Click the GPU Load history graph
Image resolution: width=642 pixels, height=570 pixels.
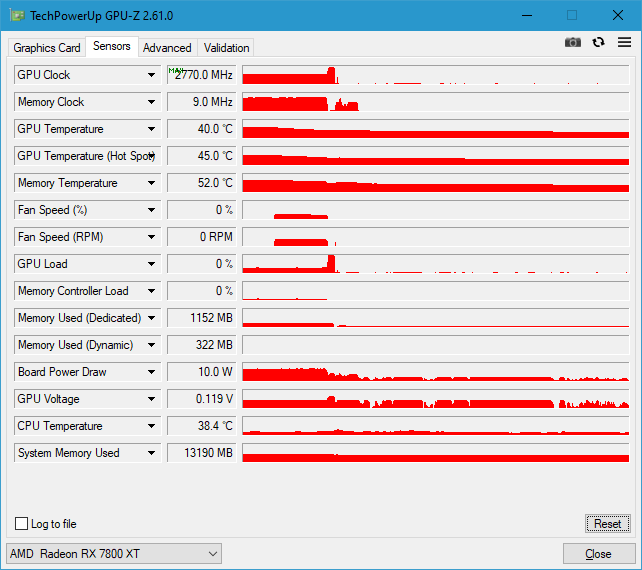point(436,264)
